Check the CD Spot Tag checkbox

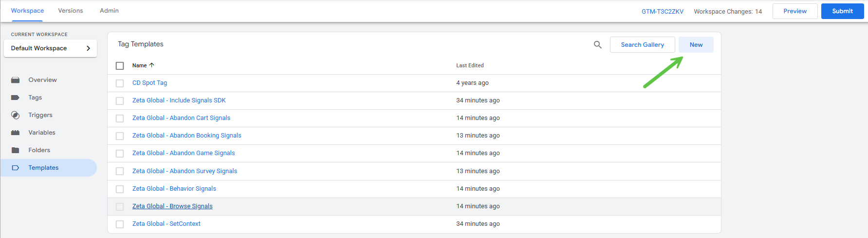coord(120,83)
